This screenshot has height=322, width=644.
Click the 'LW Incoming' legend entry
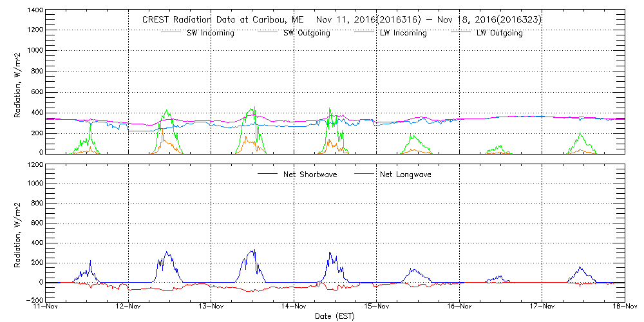pyautogui.click(x=402, y=33)
